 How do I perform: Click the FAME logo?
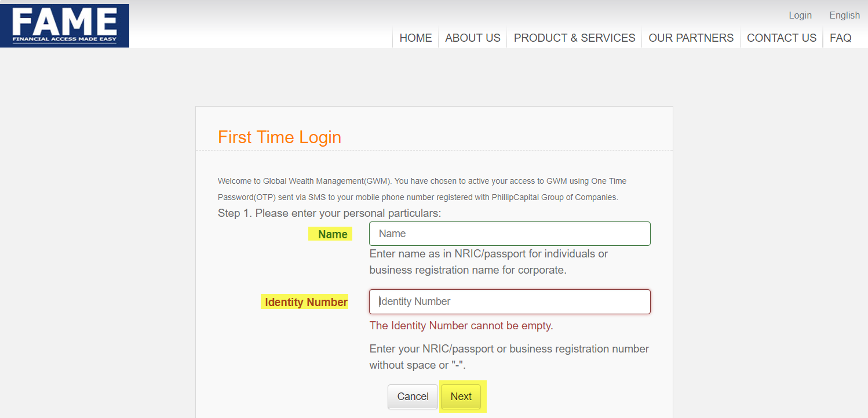point(64,26)
